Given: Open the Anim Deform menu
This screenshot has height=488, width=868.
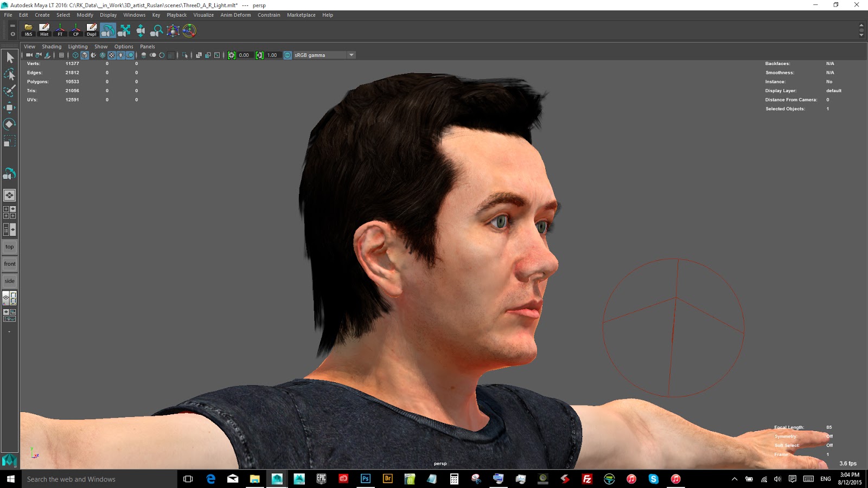Looking at the screenshot, I should tap(234, 15).
